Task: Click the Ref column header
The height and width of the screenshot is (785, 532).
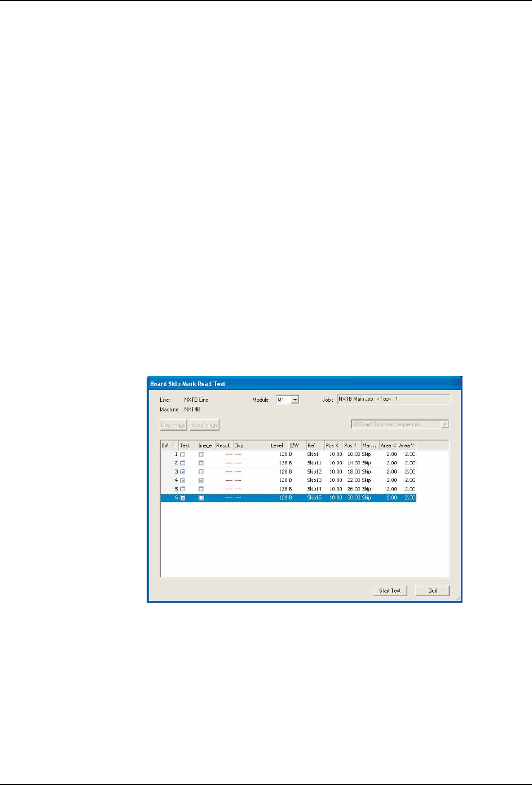Action: [x=315, y=445]
